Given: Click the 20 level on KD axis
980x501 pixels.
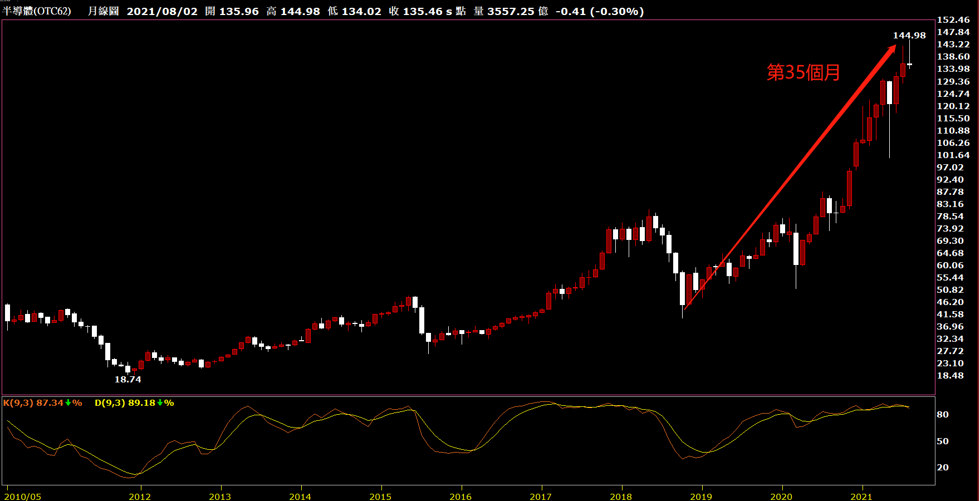Looking at the screenshot, I should [943, 468].
